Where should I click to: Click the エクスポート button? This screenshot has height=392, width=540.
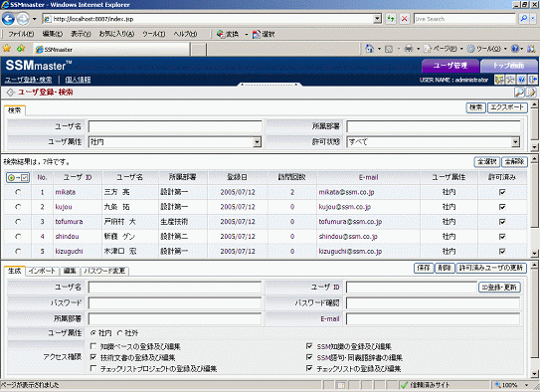[507, 107]
